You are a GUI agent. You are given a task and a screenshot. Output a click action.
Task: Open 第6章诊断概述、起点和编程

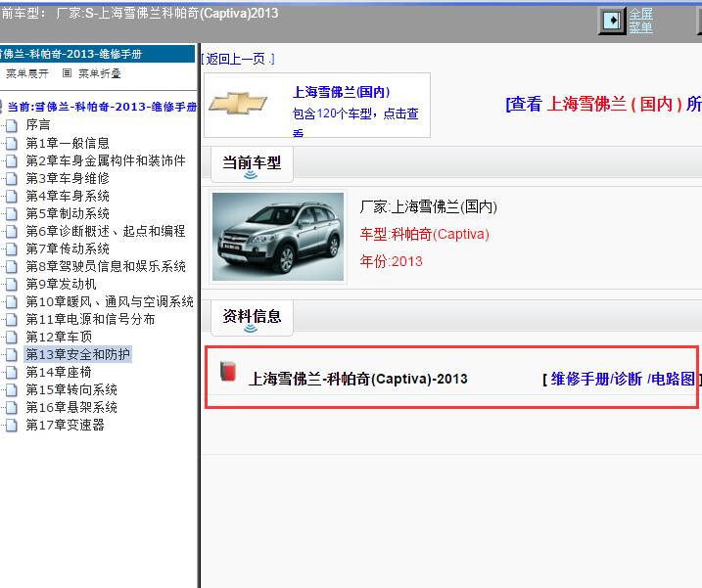(x=106, y=231)
